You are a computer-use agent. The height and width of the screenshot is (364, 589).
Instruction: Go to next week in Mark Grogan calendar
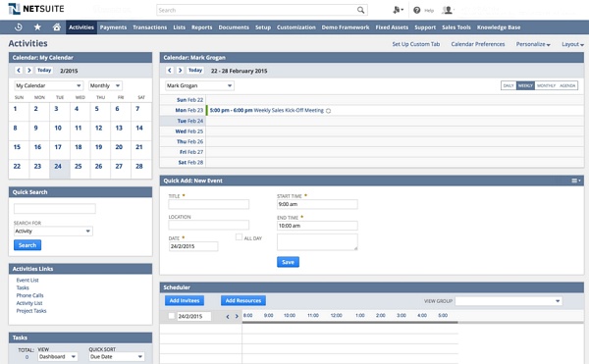tap(181, 71)
